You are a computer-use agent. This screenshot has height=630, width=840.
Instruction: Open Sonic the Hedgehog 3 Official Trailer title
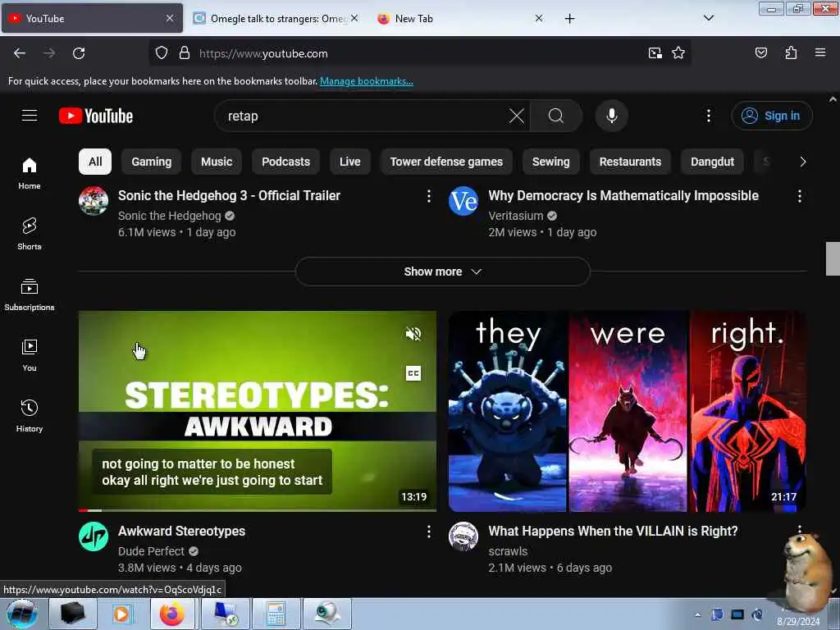click(230, 195)
